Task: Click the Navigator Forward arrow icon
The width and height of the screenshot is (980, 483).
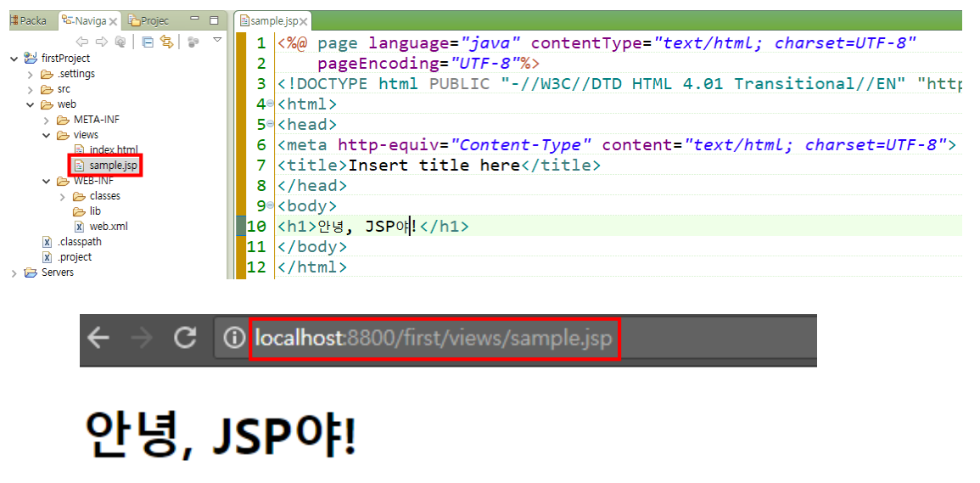Action: coord(101,42)
